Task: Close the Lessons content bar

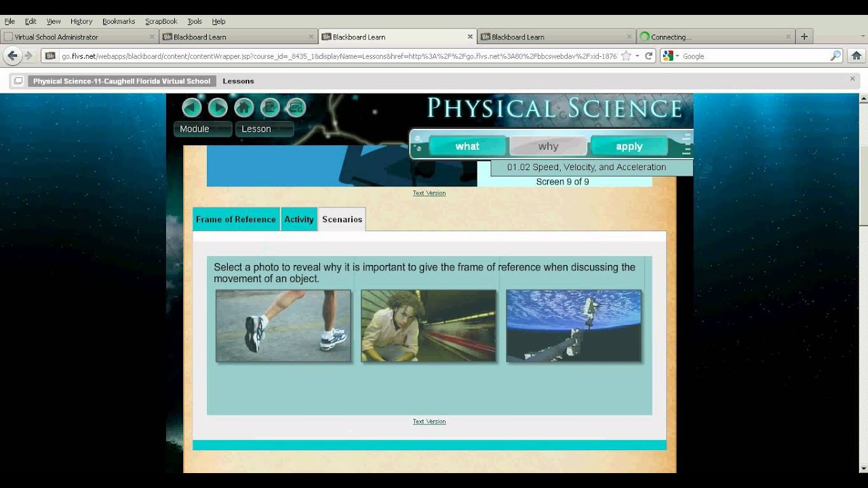Action: [x=852, y=79]
